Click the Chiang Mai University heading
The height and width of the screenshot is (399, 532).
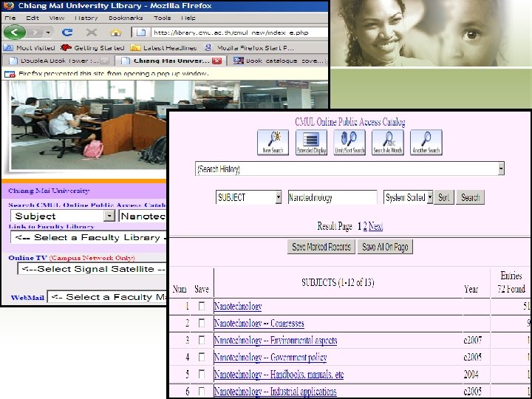point(49,191)
